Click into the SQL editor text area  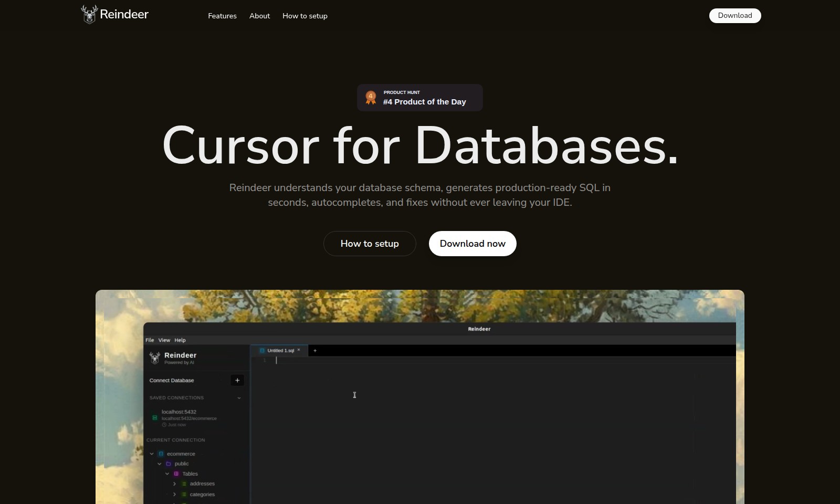coord(493,430)
